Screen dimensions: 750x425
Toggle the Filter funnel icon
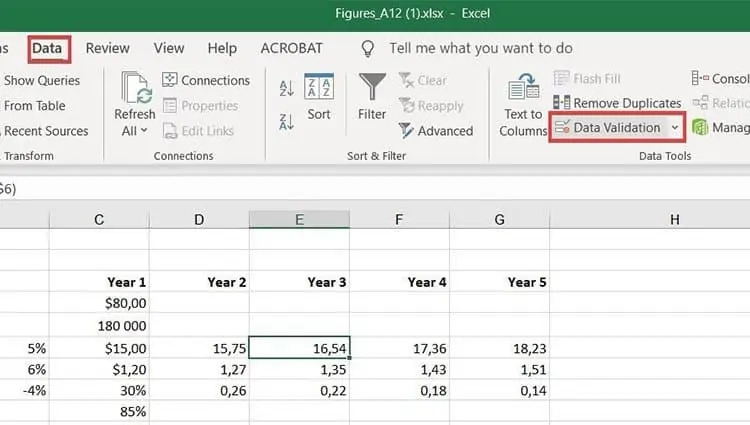click(372, 87)
